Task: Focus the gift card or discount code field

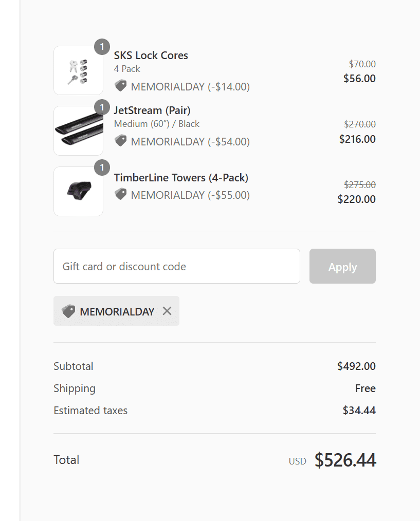Action: pyautogui.click(x=176, y=266)
